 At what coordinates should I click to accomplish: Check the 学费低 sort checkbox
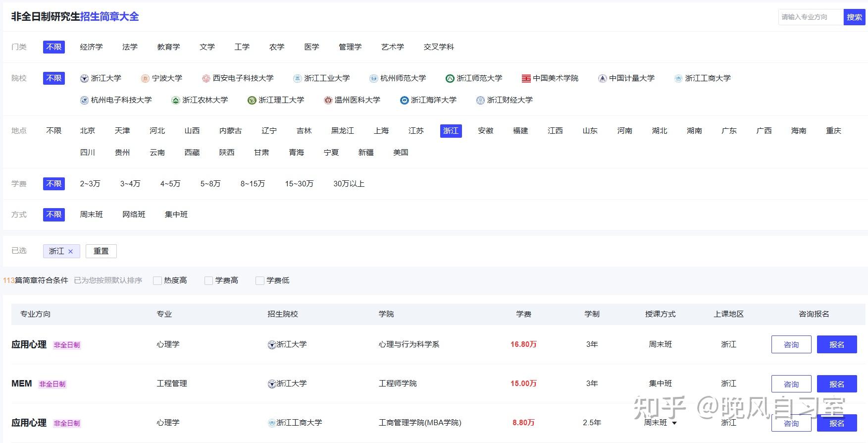[x=260, y=280]
